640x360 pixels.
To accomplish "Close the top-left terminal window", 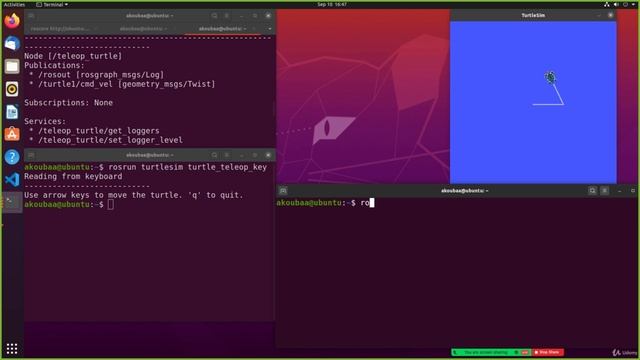I will point(268,16).
